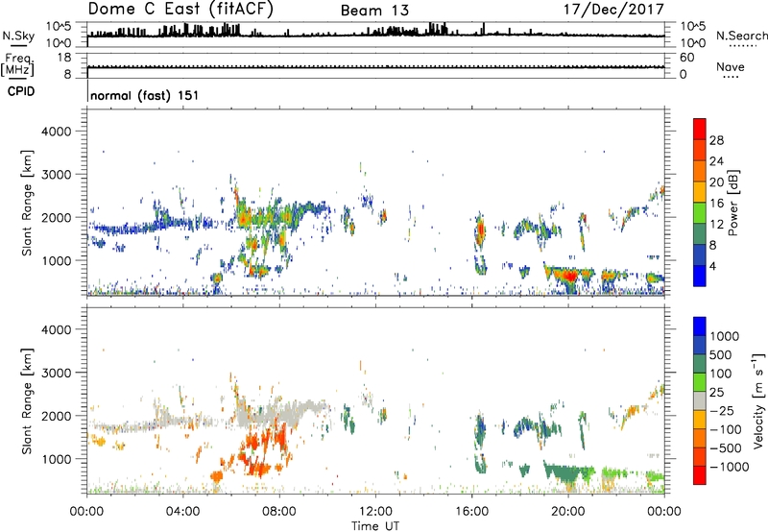768x532 pixels.
Task: Click '4000' tick on the power panel
Action: 57,132
